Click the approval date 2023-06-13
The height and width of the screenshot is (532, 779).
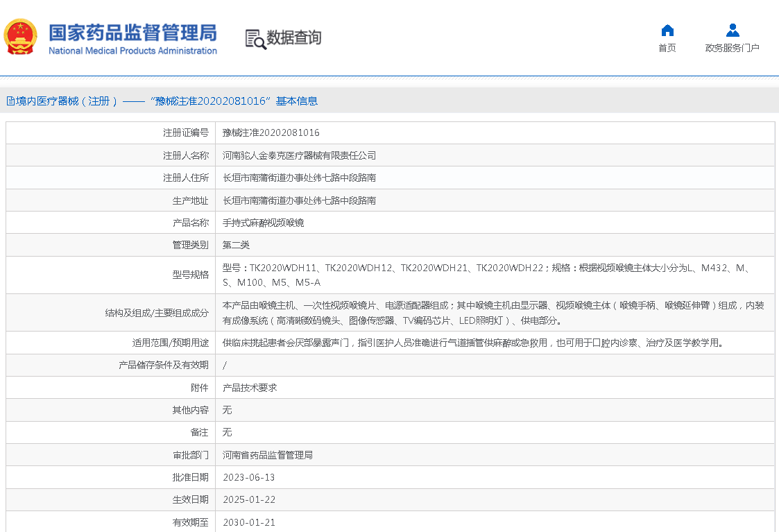[x=249, y=477]
